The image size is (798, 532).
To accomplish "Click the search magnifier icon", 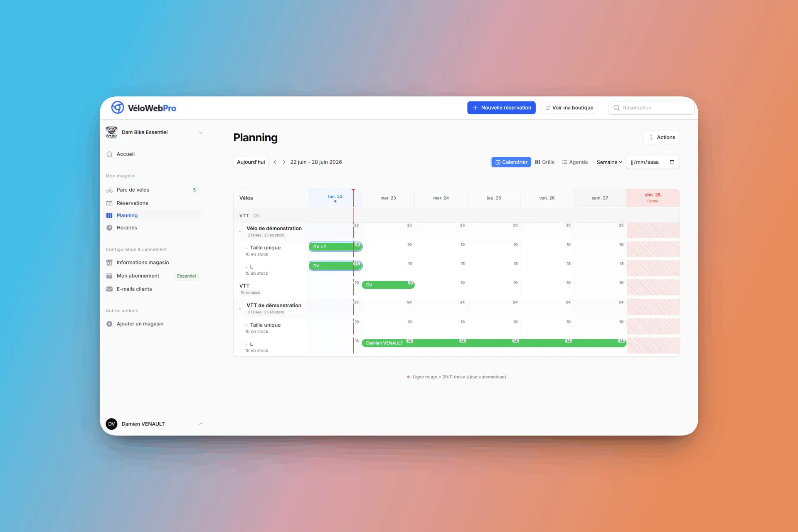I will (616, 108).
